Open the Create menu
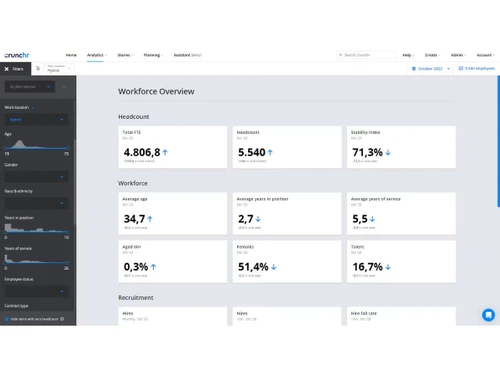The width and height of the screenshot is (500, 375). [x=432, y=55]
